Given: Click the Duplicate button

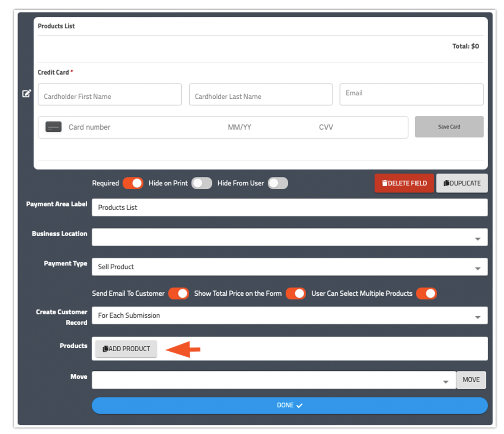Looking at the screenshot, I should [462, 183].
